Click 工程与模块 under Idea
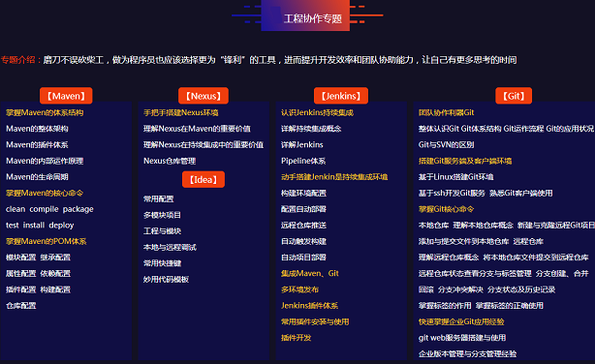Viewport: 595px width, 364px height. click(162, 231)
